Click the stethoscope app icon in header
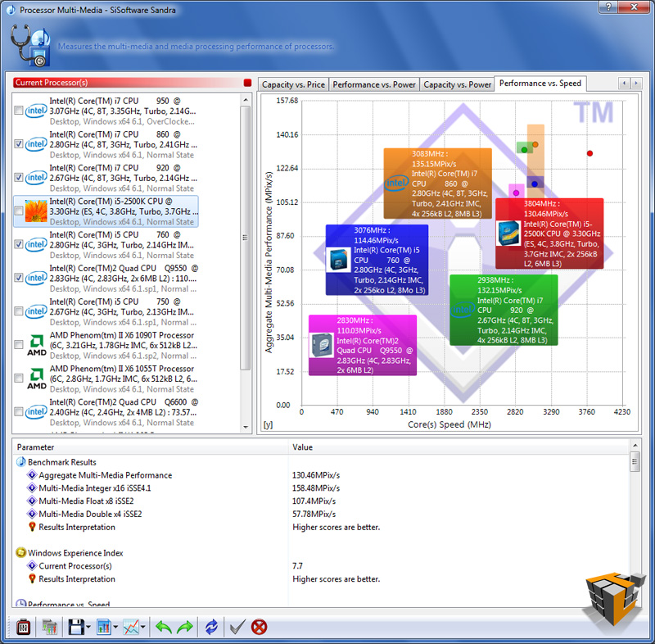 [30, 45]
